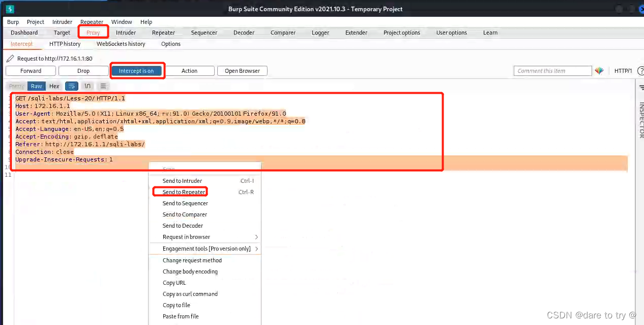This screenshot has height=325, width=644.
Task: Pick the highlight color swatch icon
Action: pos(600,70)
